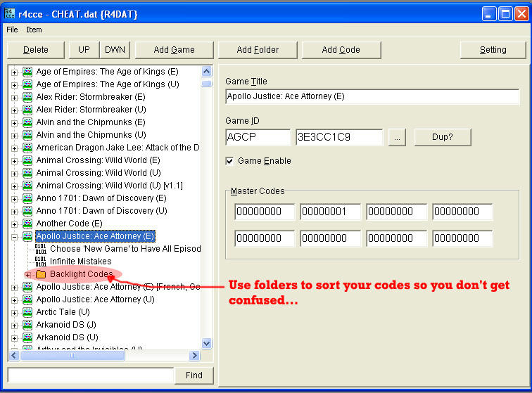Image resolution: width=532 pixels, height=393 pixels.
Task: Expand Alex Rider: Stormbreaker (U) node
Action: tap(14, 110)
